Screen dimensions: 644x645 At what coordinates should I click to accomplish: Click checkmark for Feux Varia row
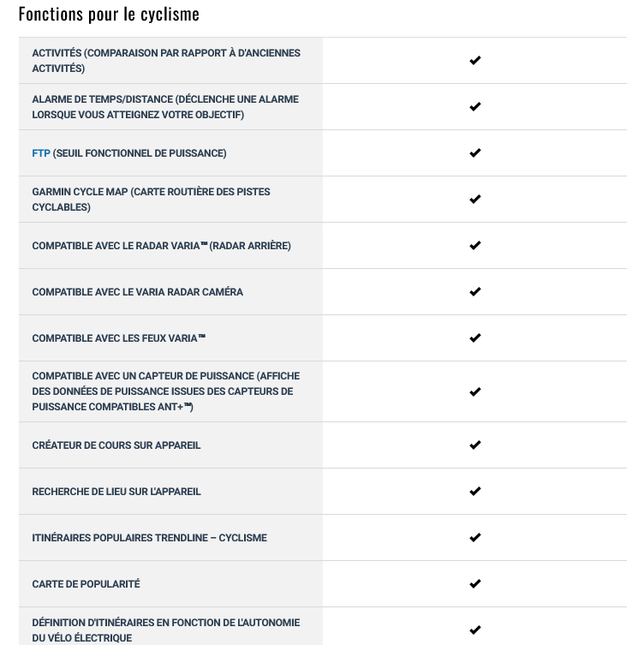[475, 338]
